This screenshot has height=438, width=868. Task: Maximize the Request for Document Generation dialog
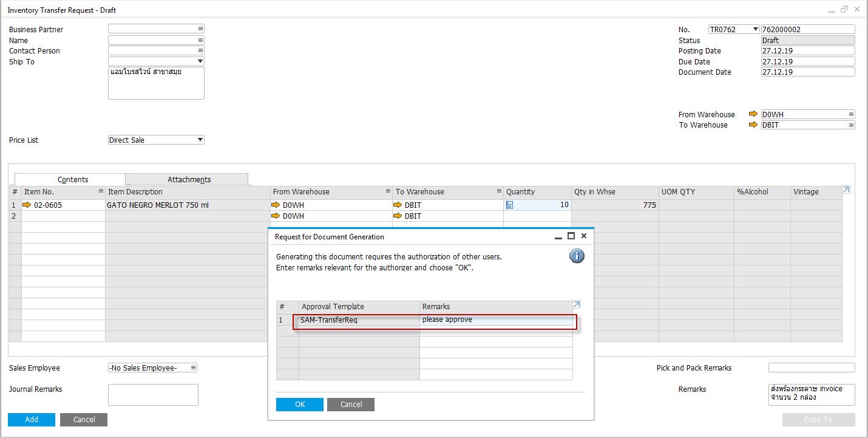571,236
